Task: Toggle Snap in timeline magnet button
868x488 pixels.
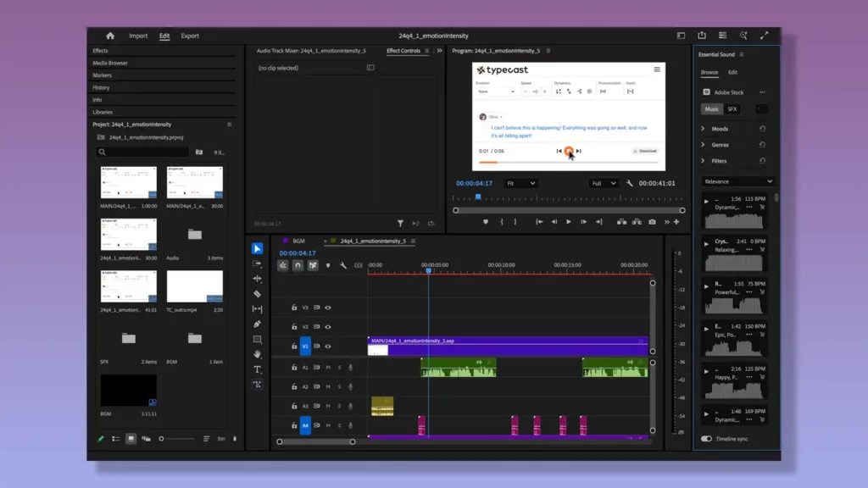Action: 298,265
